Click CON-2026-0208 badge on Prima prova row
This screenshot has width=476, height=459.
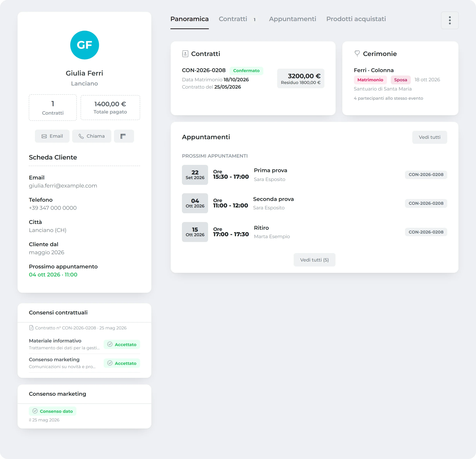(426, 175)
